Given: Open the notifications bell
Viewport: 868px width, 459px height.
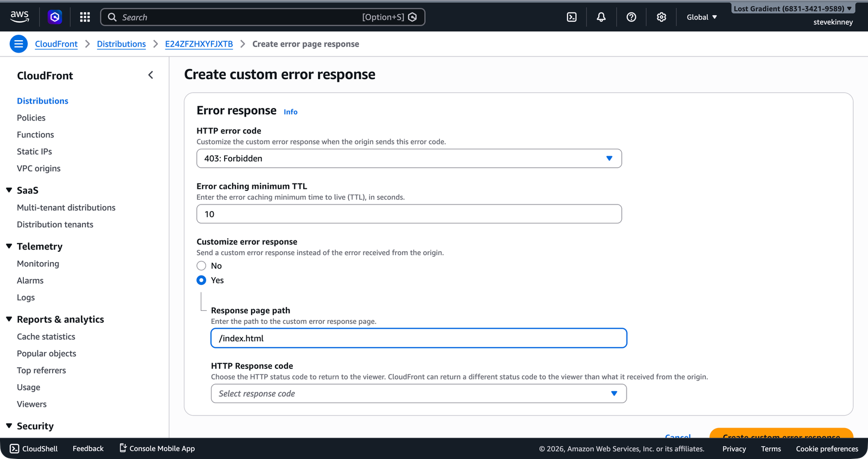Looking at the screenshot, I should click(601, 17).
